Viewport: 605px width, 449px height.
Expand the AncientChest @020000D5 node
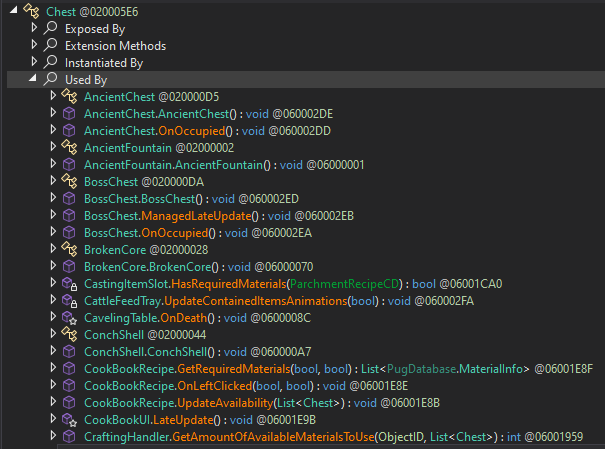[53, 95]
